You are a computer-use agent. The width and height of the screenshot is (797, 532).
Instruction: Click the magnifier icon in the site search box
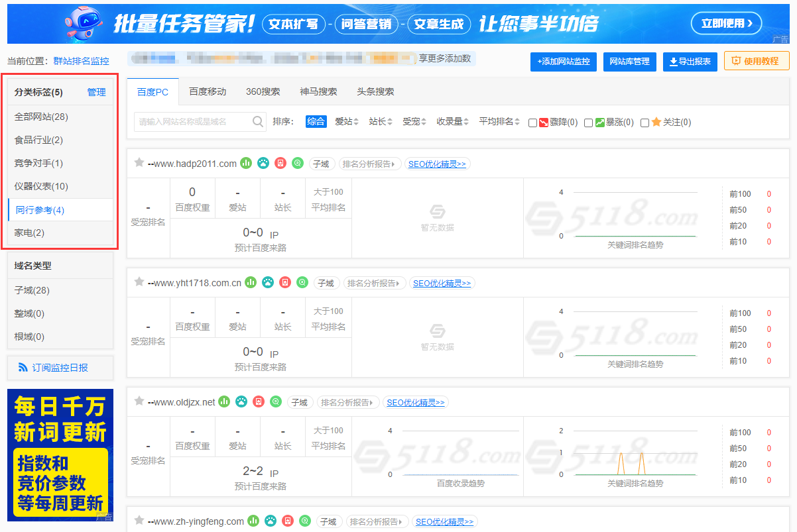[258, 121]
